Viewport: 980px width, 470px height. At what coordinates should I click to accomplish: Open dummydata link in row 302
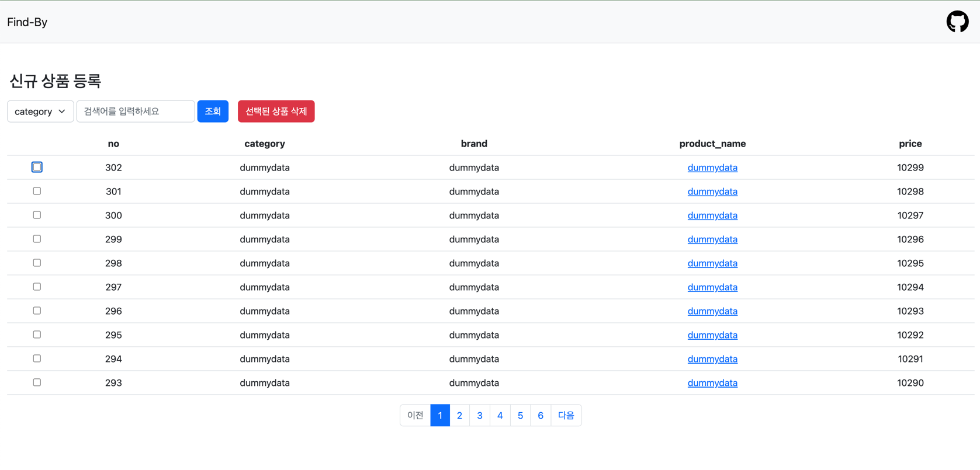(x=712, y=168)
